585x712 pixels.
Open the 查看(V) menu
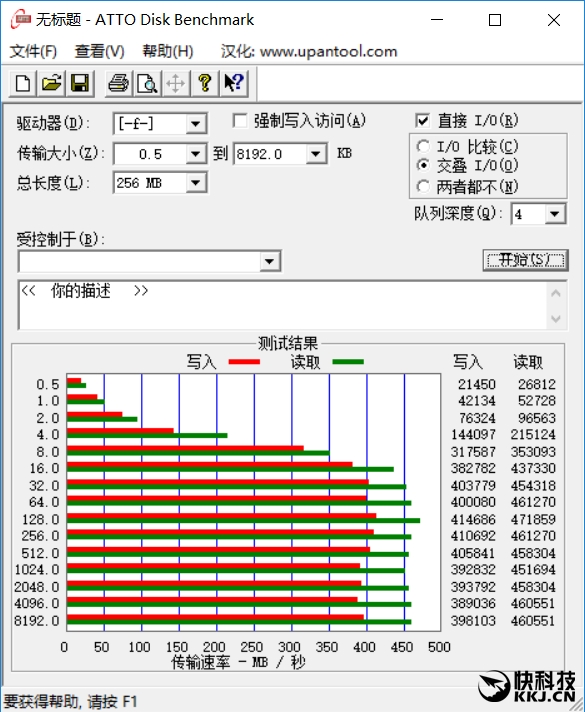click(99, 51)
